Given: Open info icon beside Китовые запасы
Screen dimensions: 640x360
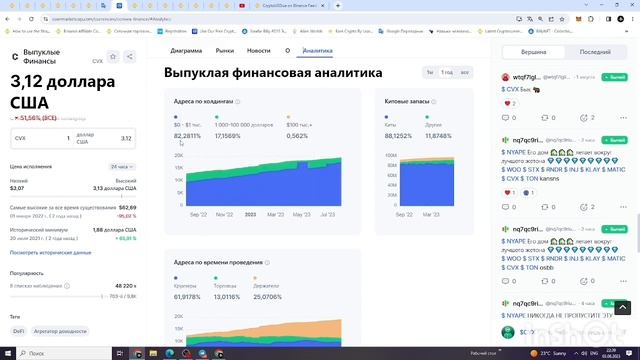Looking at the screenshot, I should coord(433,102).
